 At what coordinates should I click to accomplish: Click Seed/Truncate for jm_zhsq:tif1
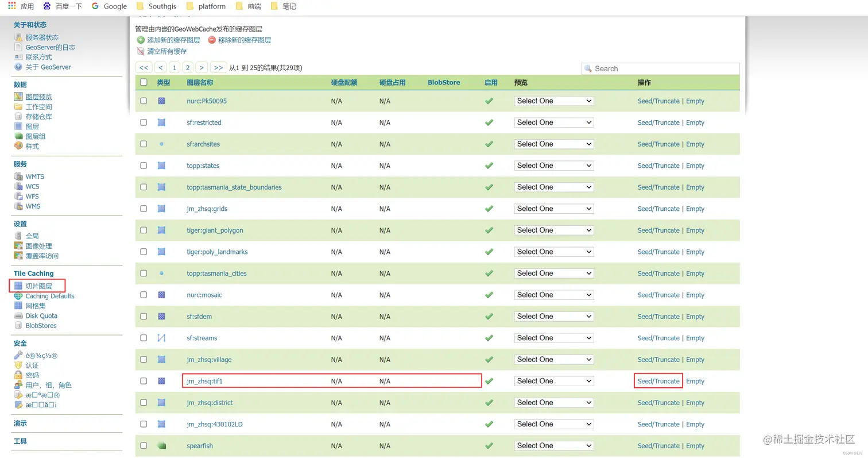(658, 381)
